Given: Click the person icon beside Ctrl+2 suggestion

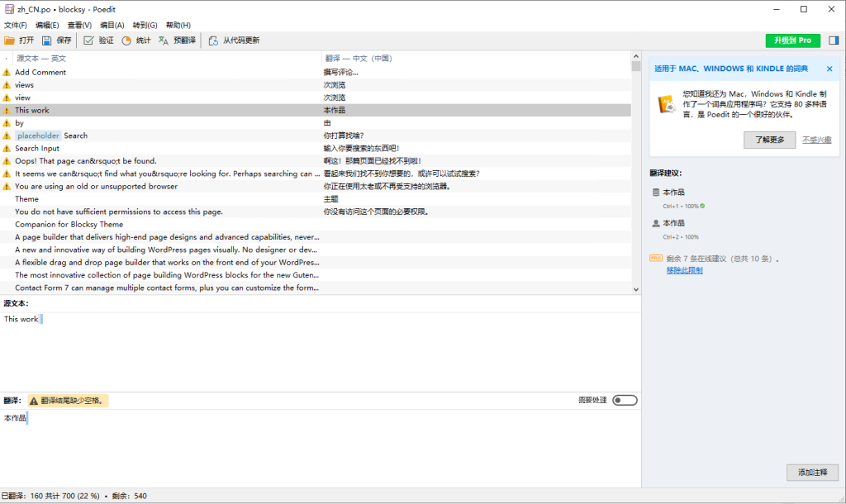Looking at the screenshot, I should (x=655, y=223).
